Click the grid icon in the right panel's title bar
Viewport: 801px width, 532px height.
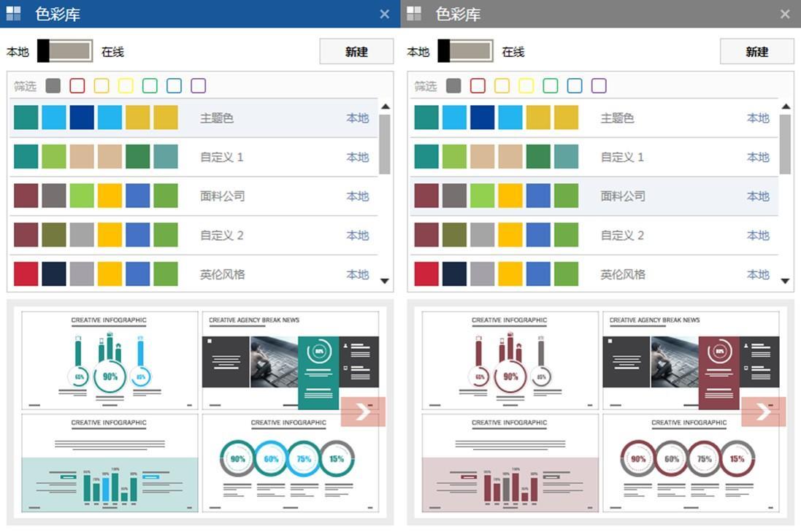tap(414, 14)
